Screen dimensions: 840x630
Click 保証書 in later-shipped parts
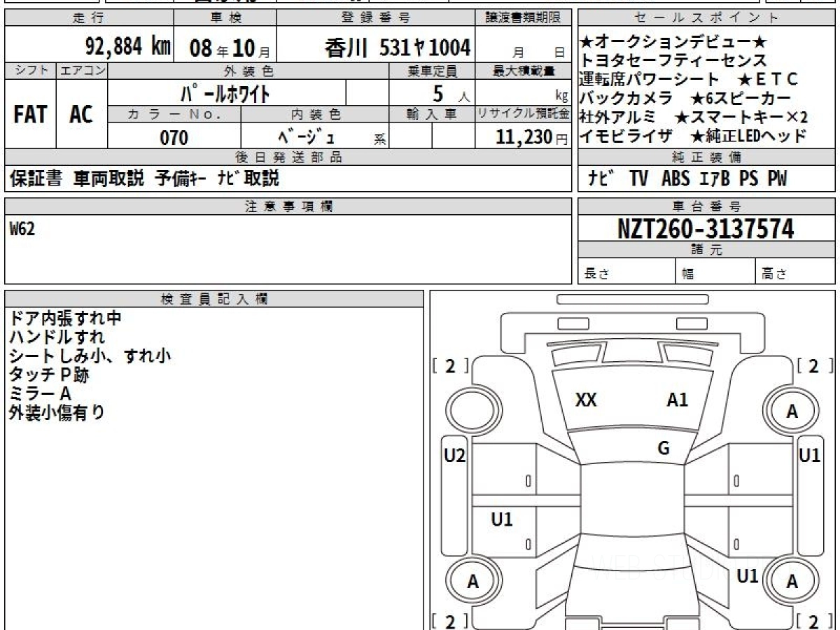coord(36,178)
